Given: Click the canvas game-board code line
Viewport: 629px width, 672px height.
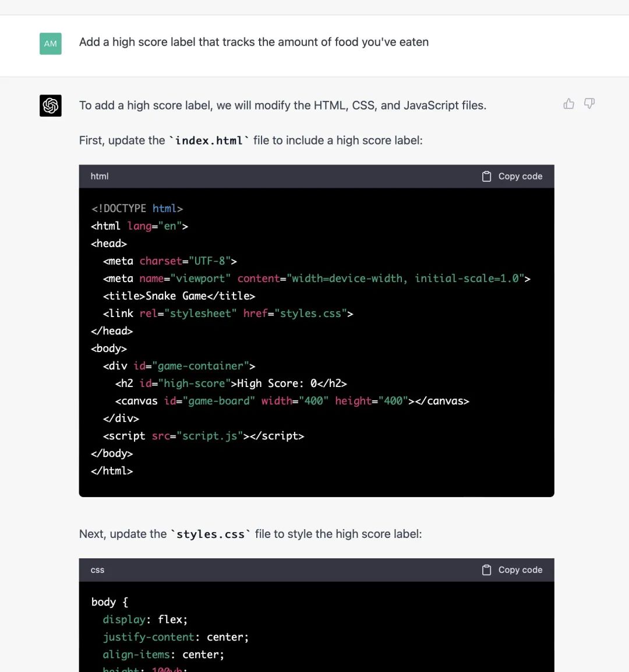Looking at the screenshot, I should (292, 401).
